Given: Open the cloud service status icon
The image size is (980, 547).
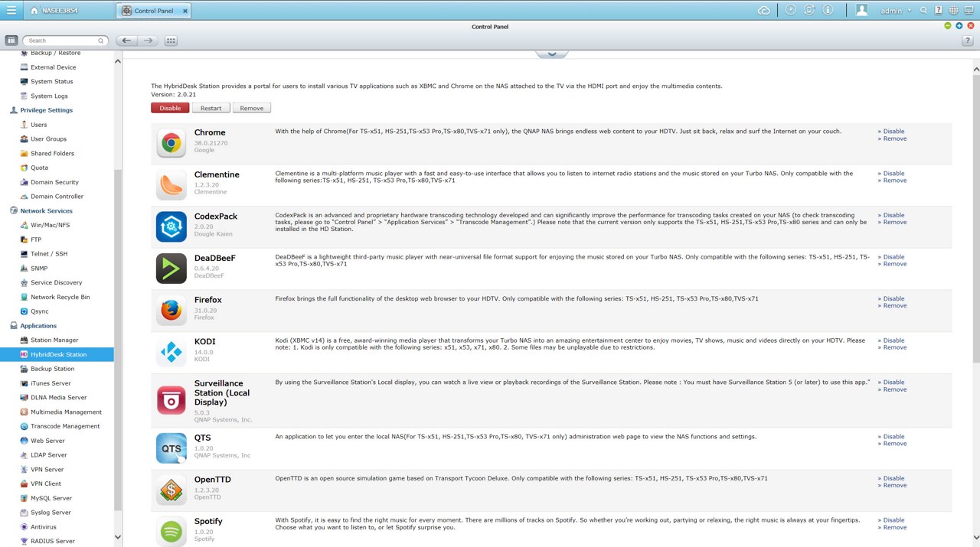Looking at the screenshot, I should click(x=763, y=11).
